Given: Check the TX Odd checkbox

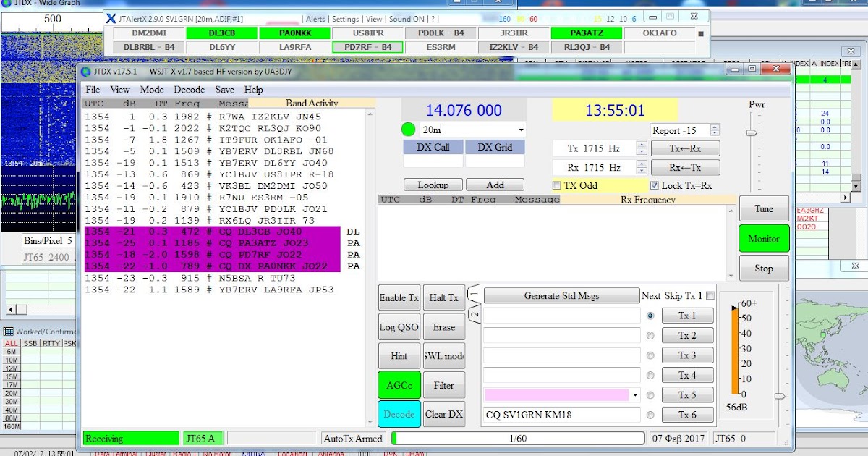Looking at the screenshot, I should click(x=556, y=185).
